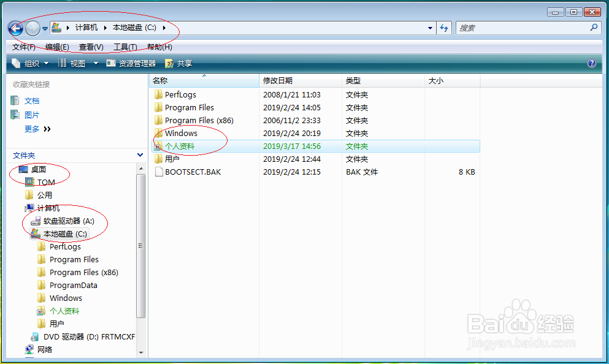Viewport: 609px width, 364px height.
Task: Select 本地磁盘 (C:) in the tree
Action: pos(65,234)
